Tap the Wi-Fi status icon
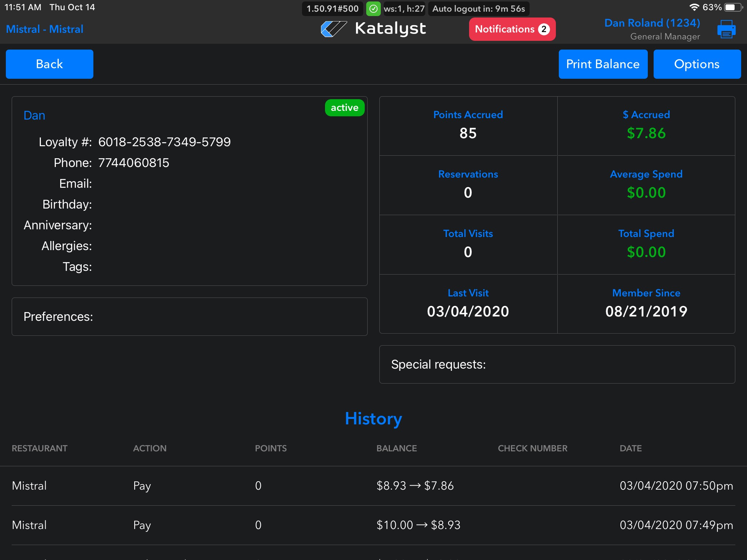Screen dimensions: 747x560 (694, 7)
